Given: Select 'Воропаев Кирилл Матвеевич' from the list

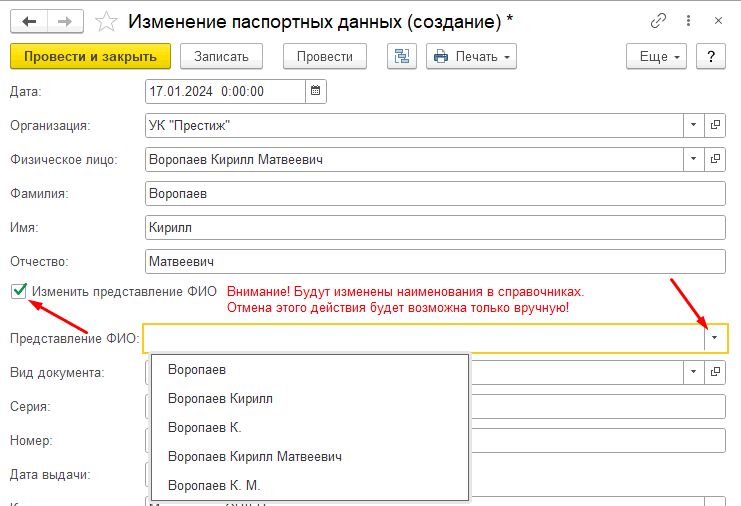Looking at the screenshot, I should (255, 457).
